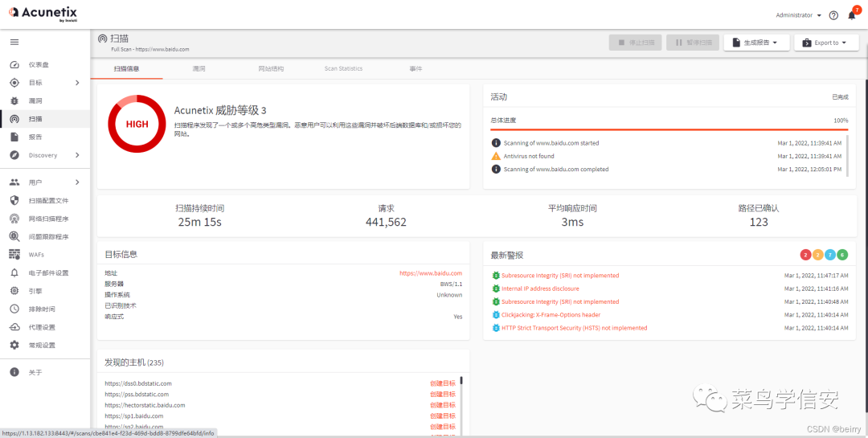Click the orange medium-severity count badge 2
This screenshot has width=868, height=438.
point(817,255)
